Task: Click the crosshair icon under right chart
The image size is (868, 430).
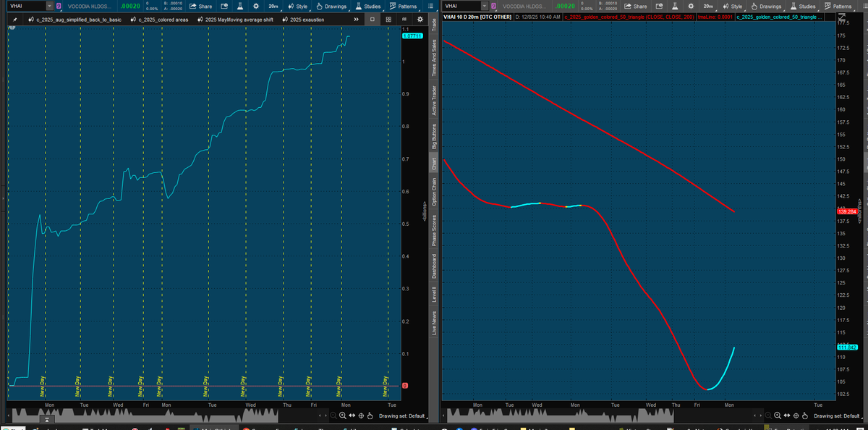Action: coord(795,416)
